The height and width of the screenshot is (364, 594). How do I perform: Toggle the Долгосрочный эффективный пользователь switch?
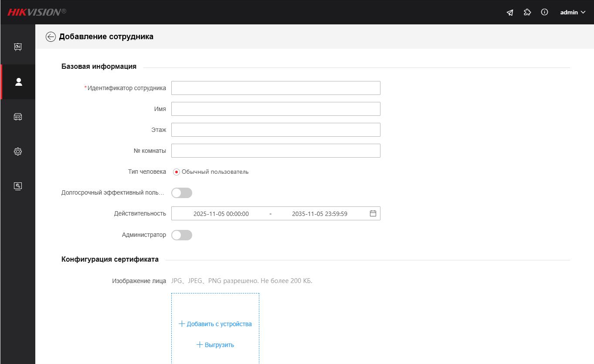click(x=182, y=193)
